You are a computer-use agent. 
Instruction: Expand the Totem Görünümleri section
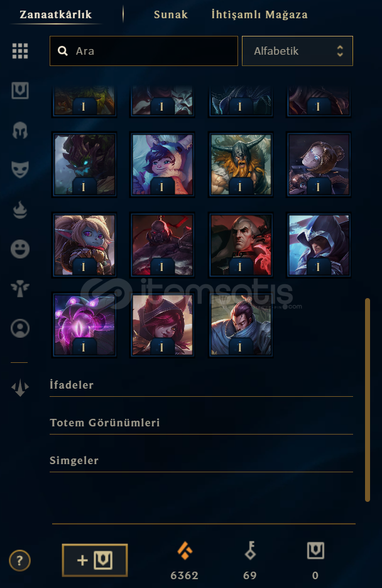(201, 423)
